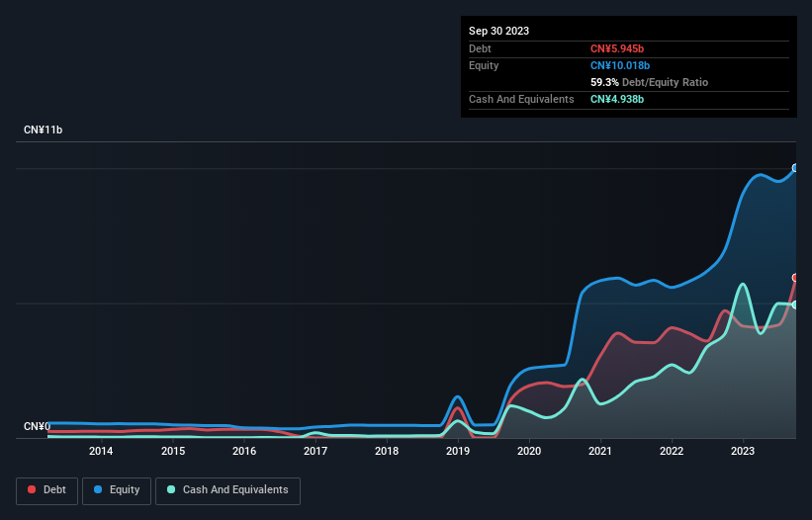Screen dimensions: 812x520
Task: Click the 59.3% Debt/Equity Ratio text
Action: point(649,82)
